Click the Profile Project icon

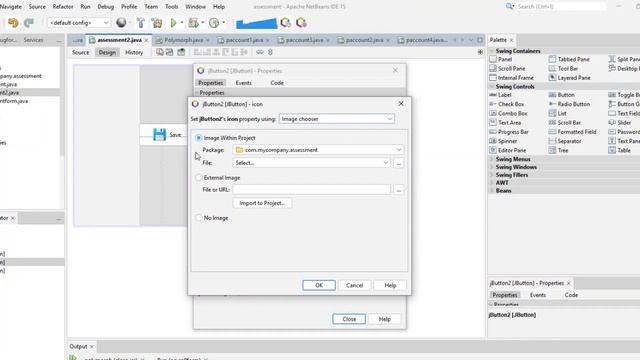pyautogui.click(x=214, y=23)
